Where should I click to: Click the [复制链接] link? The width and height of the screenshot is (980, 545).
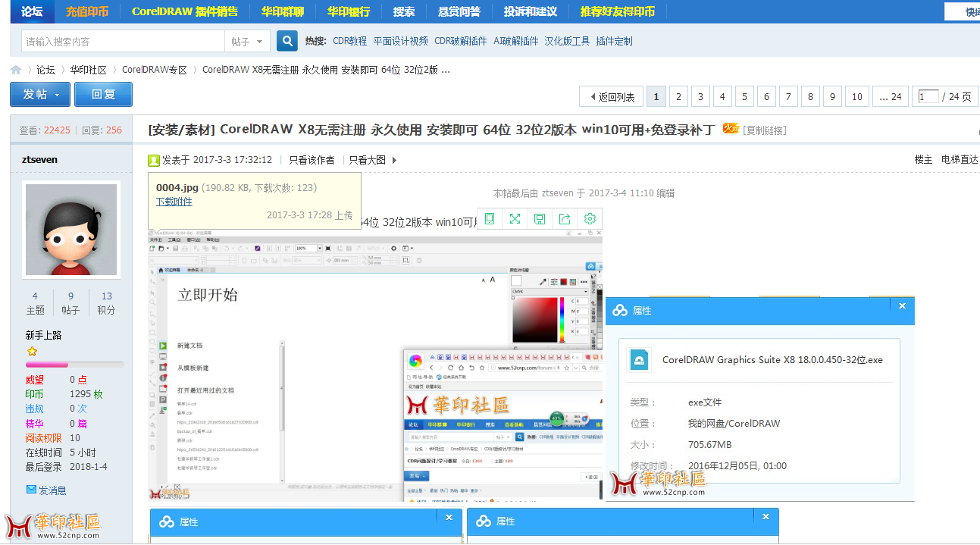(765, 130)
